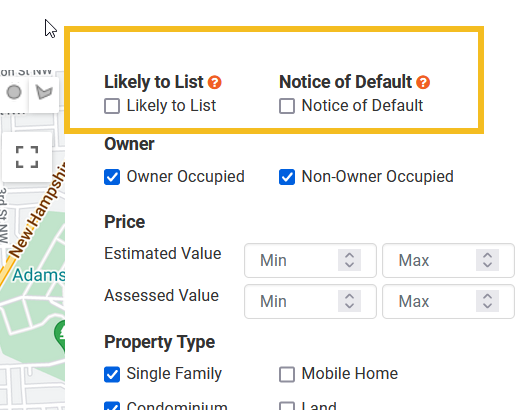Viewport: 532px width, 410px height.
Task: Uncheck Non-Owner Occupied
Action: pyautogui.click(x=287, y=177)
